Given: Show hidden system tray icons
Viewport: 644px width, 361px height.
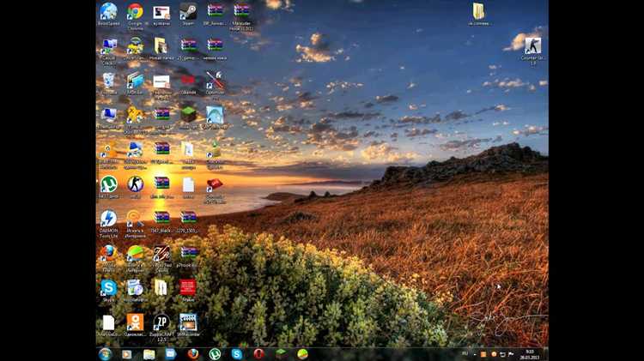Looking at the screenshot, I should coord(474,354).
